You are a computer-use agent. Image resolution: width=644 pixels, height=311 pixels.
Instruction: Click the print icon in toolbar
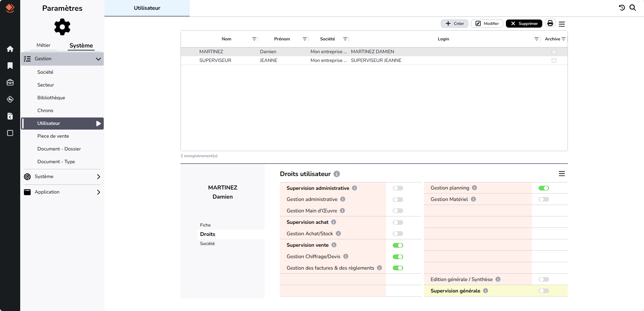click(550, 23)
